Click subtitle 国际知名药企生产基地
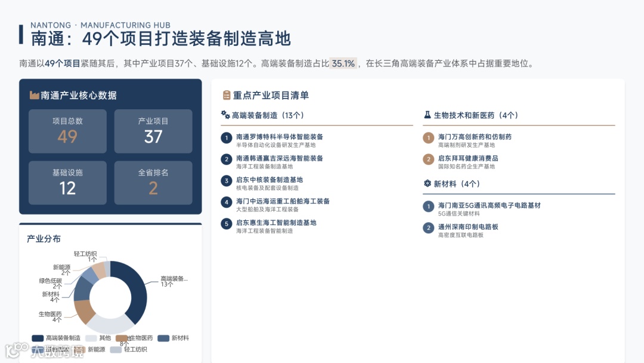The width and height of the screenshot is (644, 363). coord(466,167)
